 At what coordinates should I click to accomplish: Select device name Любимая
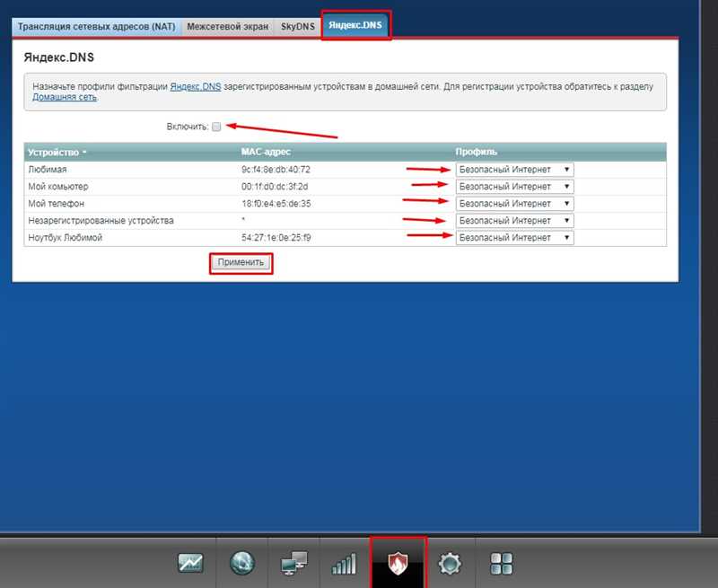pyautogui.click(x=48, y=170)
